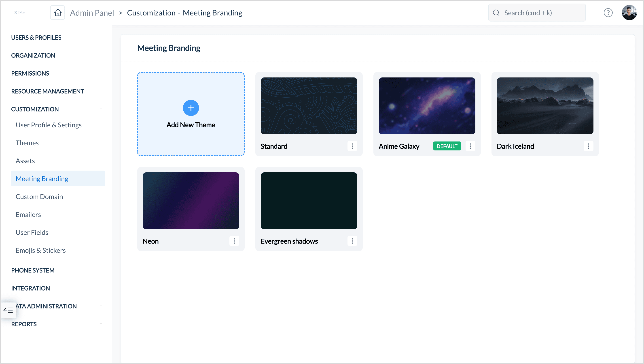The width and height of the screenshot is (644, 364).
Task: Click the user profile avatar
Action: pos(629,13)
